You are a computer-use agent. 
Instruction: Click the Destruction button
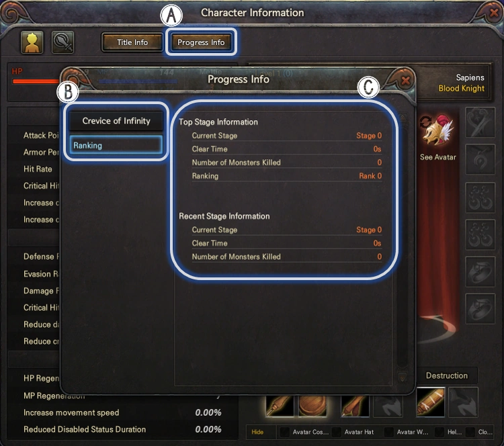click(x=447, y=375)
